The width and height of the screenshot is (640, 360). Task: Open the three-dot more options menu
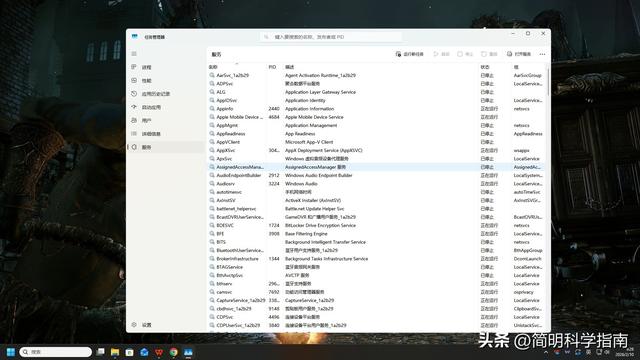542,54
